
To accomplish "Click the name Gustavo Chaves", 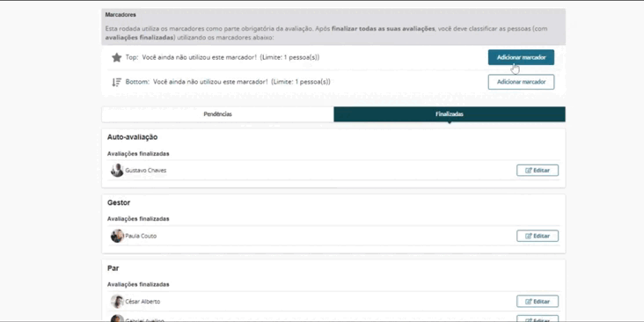I will (x=146, y=170).
